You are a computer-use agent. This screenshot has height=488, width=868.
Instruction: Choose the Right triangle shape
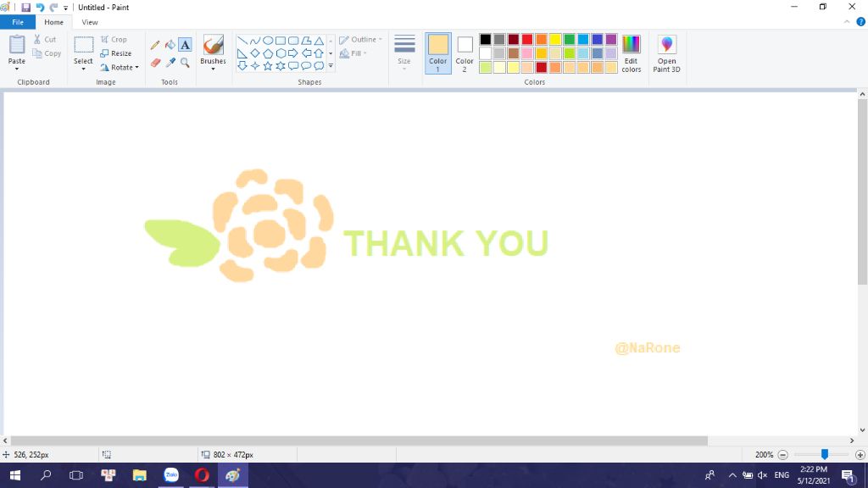tap(242, 53)
